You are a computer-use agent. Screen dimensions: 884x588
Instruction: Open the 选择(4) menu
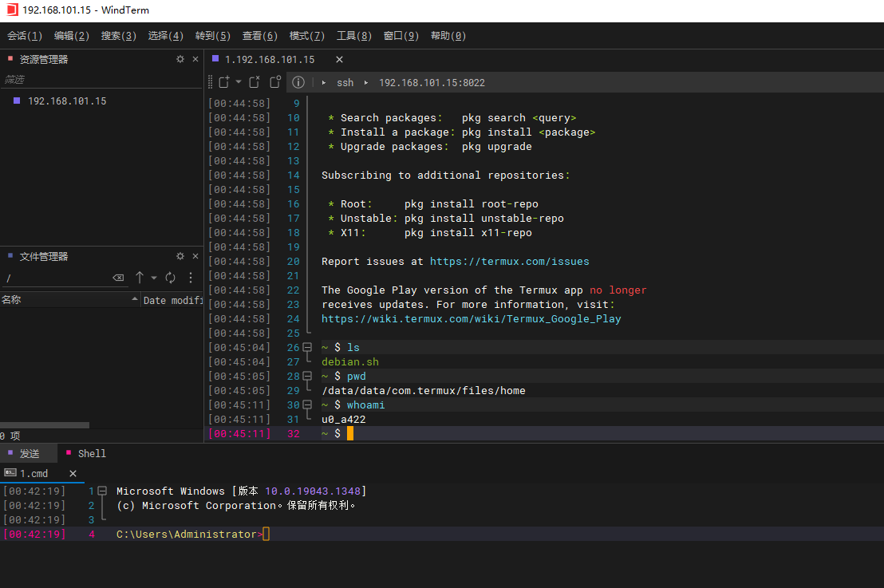point(166,36)
